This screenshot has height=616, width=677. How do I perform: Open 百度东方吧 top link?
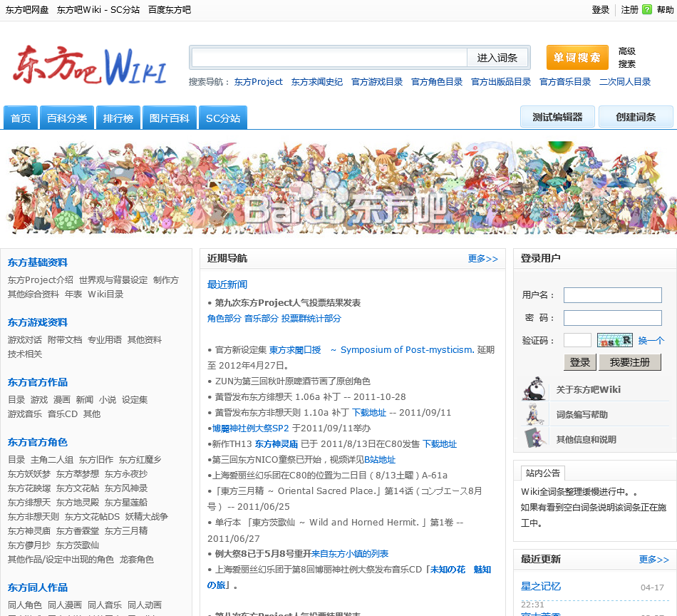[170, 9]
